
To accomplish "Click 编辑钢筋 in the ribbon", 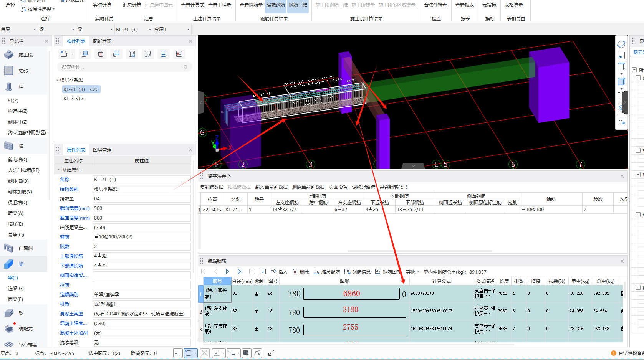I will point(276,5).
